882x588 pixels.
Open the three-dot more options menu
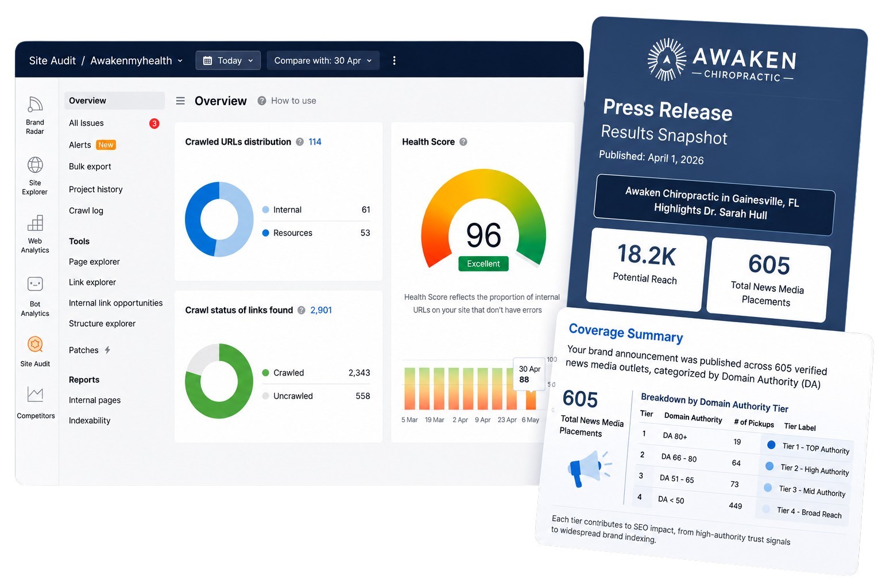click(x=394, y=60)
